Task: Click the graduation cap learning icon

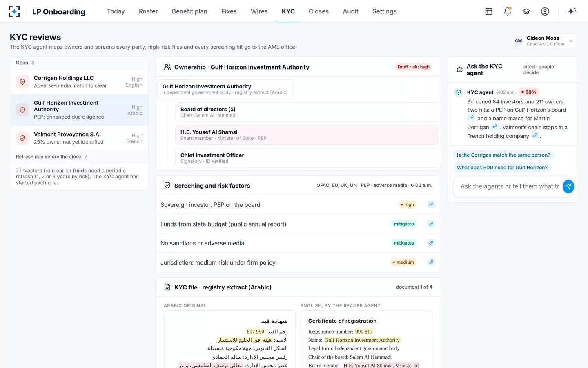Action: (526, 11)
